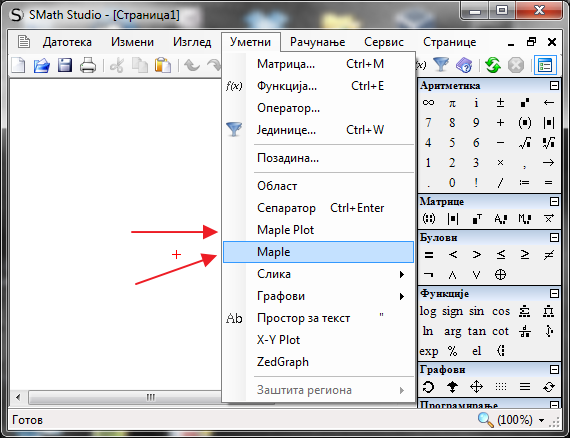Insert less-or-equal operator from Булови panel
The image size is (570, 438).
(x=501, y=254)
